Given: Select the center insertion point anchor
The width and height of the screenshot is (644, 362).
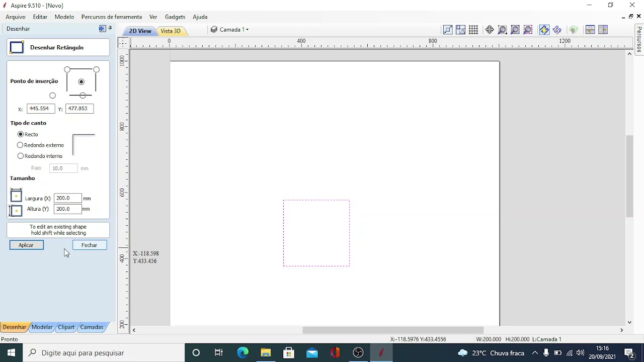Looking at the screenshot, I should coord(82,81).
